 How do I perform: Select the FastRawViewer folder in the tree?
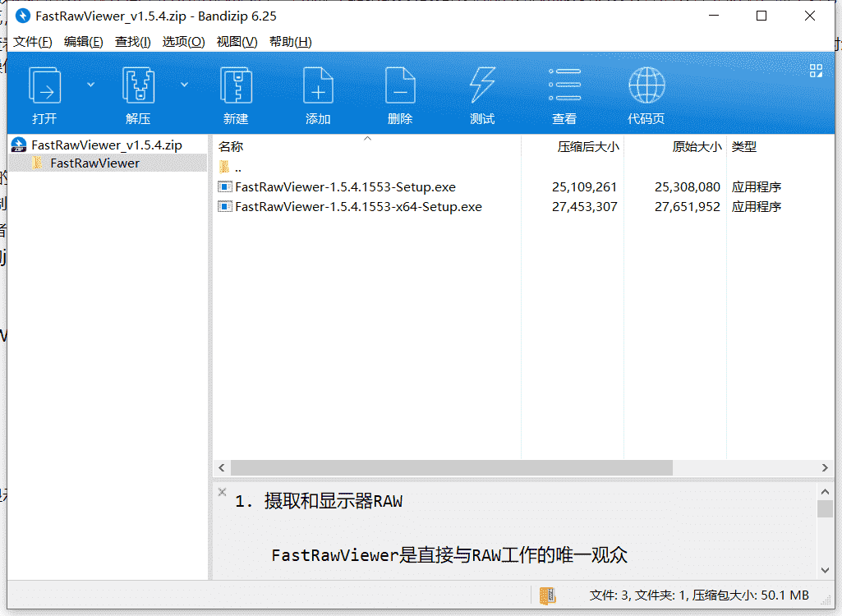coord(95,163)
